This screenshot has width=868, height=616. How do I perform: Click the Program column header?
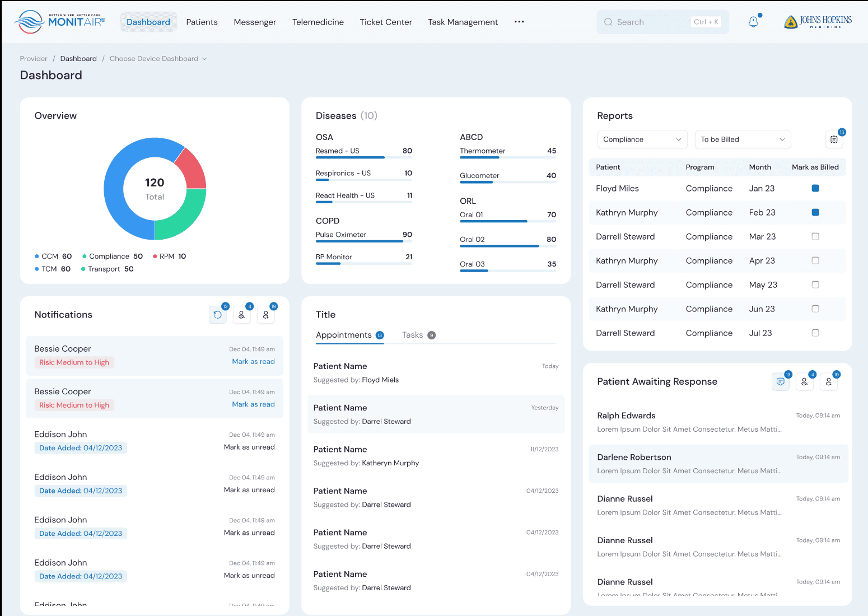pyautogui.click(x=700, y=167)
